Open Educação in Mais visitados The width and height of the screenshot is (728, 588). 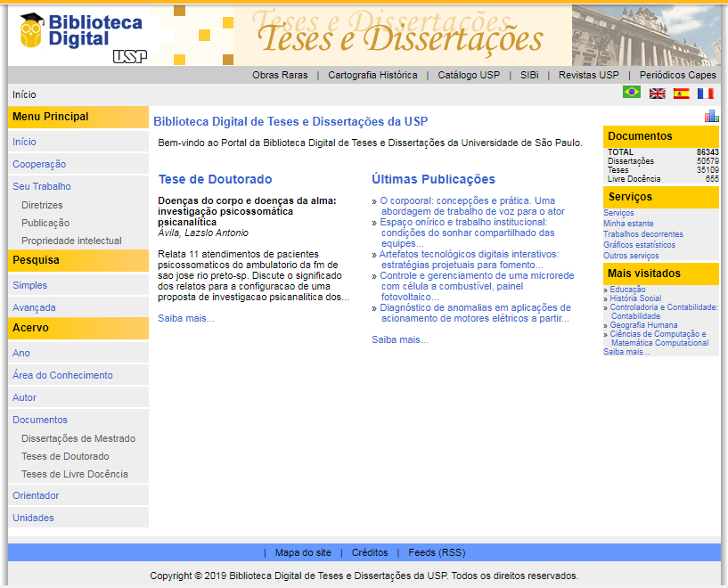coord(627,290)
